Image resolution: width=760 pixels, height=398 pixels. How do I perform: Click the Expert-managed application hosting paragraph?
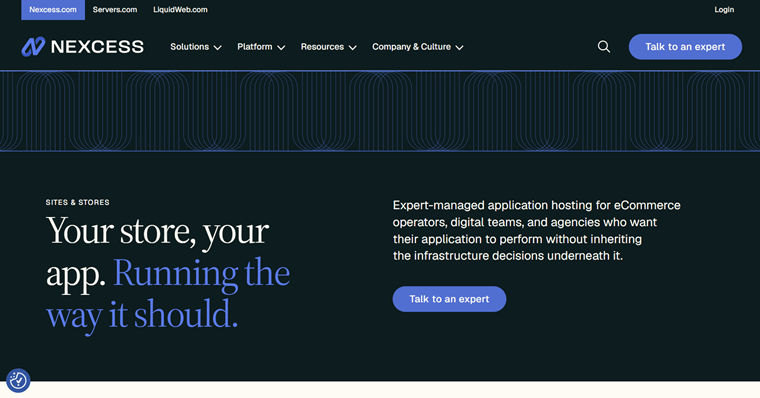537,230
